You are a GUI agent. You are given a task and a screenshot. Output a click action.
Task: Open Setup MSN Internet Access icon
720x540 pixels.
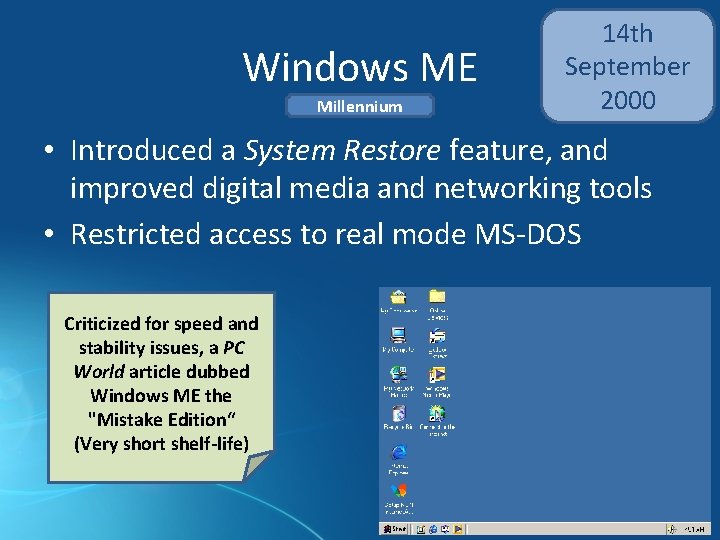(x=399, y=499)
